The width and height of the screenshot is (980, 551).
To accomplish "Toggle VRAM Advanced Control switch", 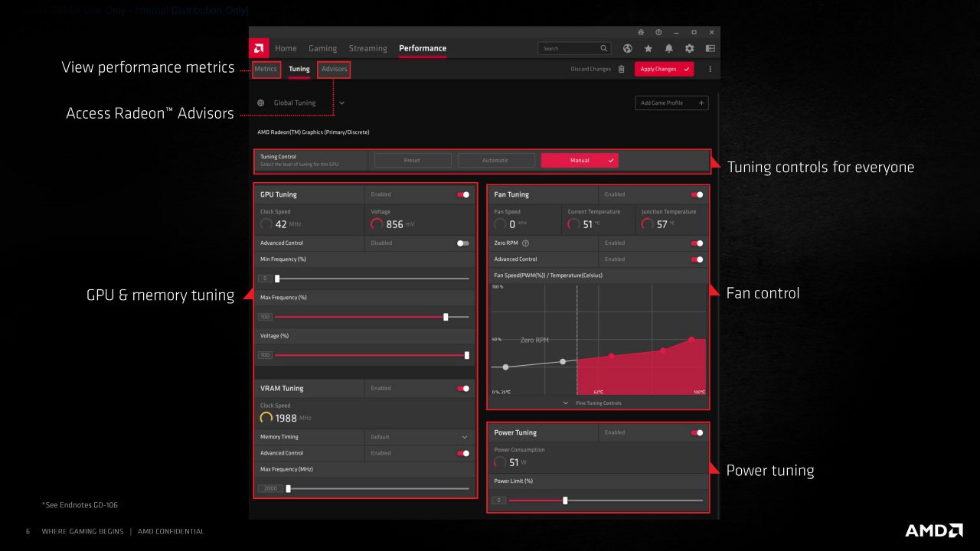I will pos(463,453).
